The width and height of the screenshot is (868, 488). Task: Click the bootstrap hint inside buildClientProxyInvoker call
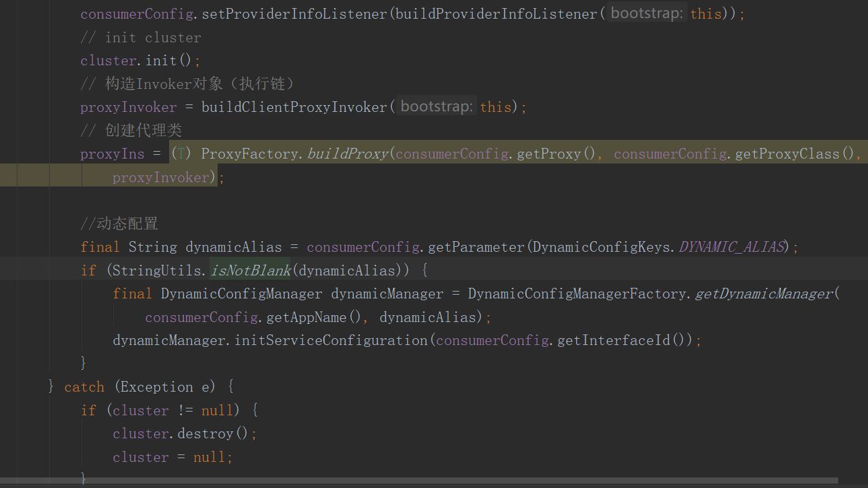tap(436, 106)
